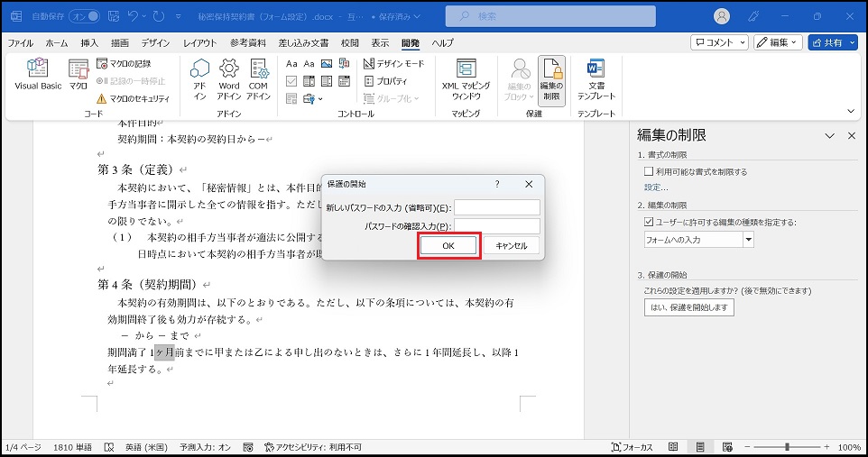
Task: Open the 設定... link
Action: pos(656,187)
